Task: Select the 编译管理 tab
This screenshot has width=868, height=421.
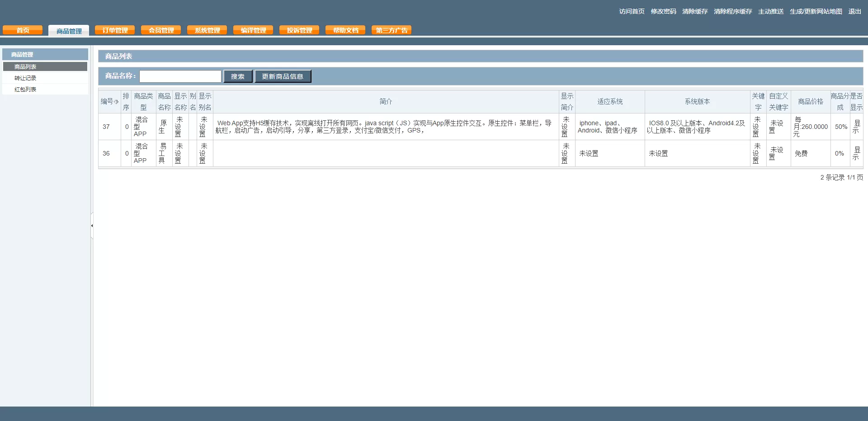Action: coord(253,30)
